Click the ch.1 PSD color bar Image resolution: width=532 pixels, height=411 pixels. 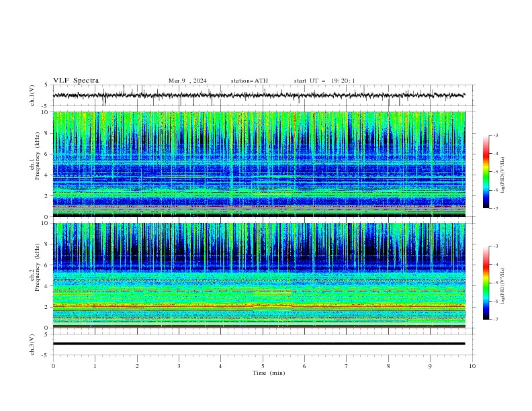click(x=486, y=172)
